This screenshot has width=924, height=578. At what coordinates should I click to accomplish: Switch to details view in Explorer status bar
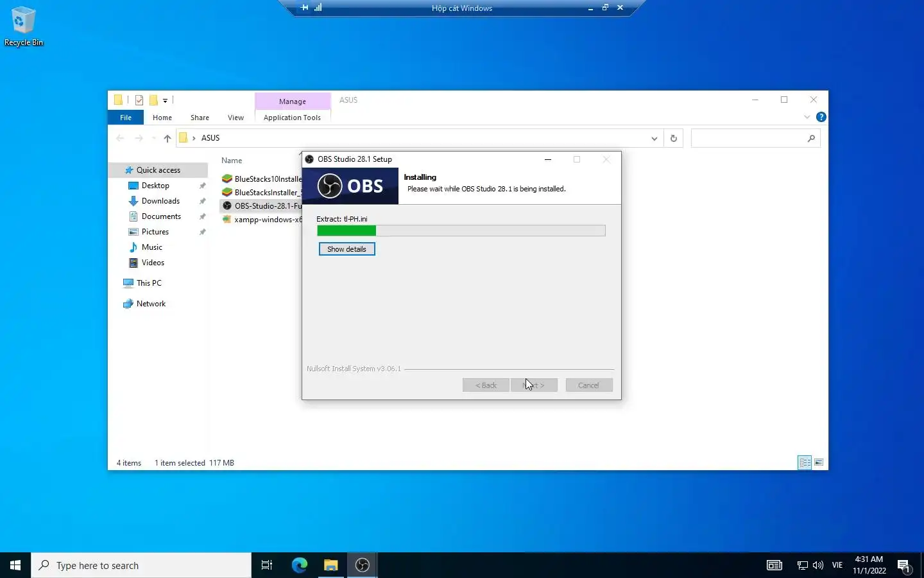[805, 462]
